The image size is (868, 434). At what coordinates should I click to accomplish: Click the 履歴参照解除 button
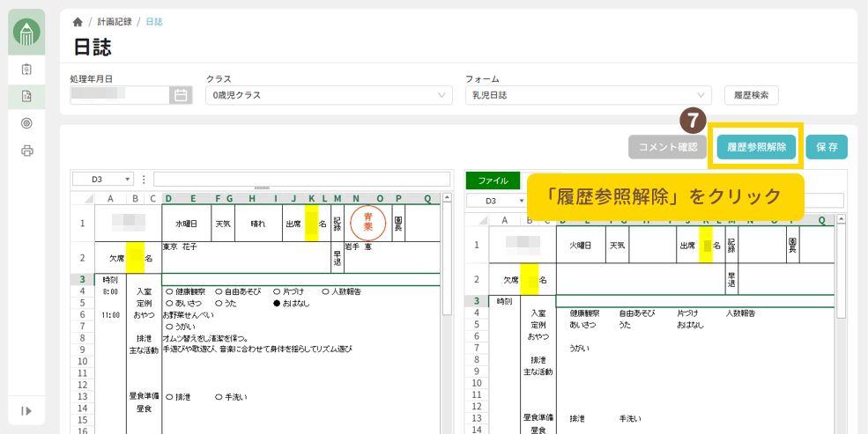[756, 147]
